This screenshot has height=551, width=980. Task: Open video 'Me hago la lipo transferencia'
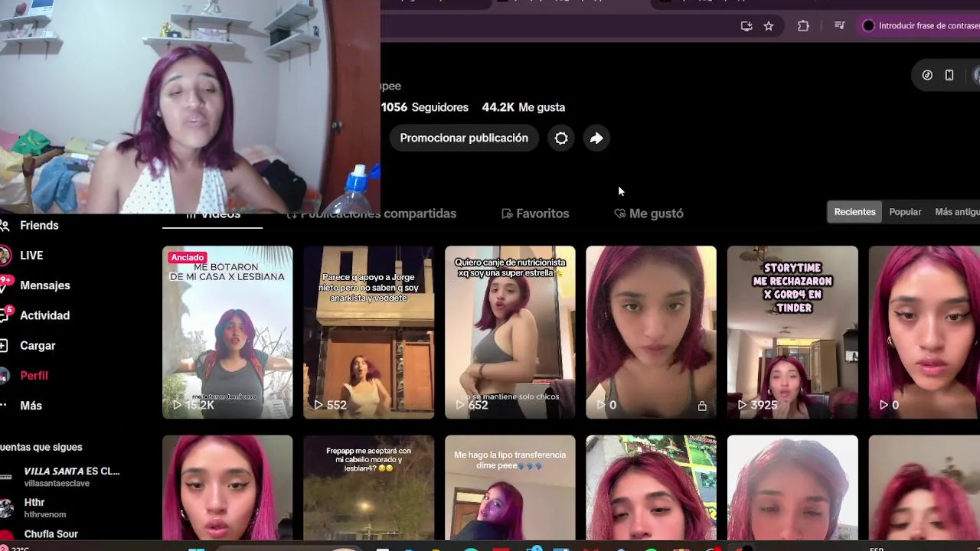(510, 487)
